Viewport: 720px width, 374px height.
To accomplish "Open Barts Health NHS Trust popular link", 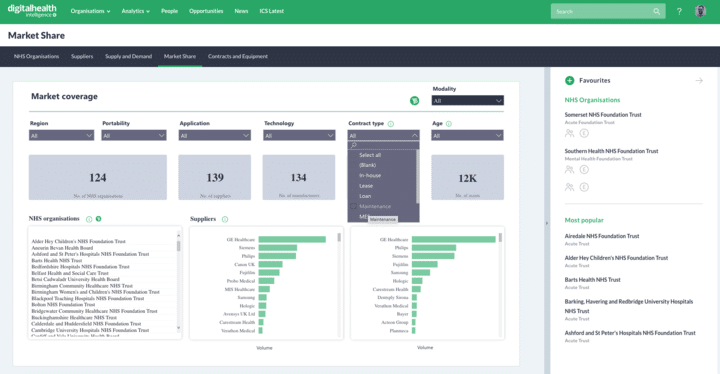I will (592, 280).
